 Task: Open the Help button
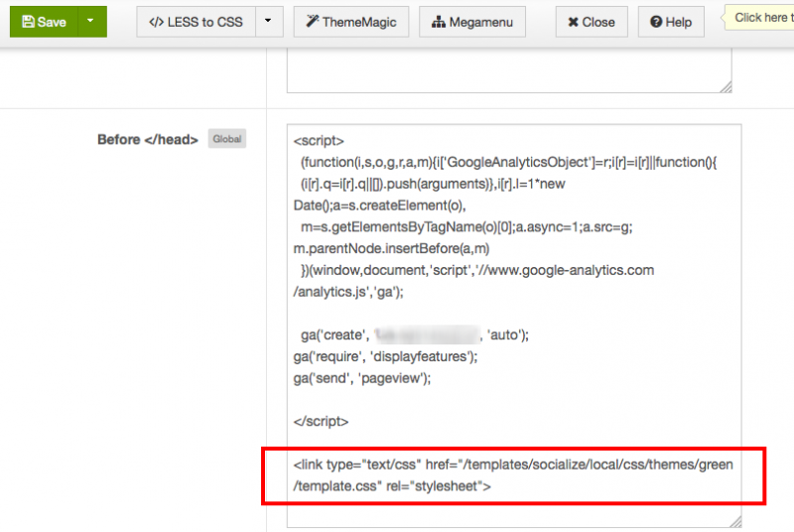671,22
